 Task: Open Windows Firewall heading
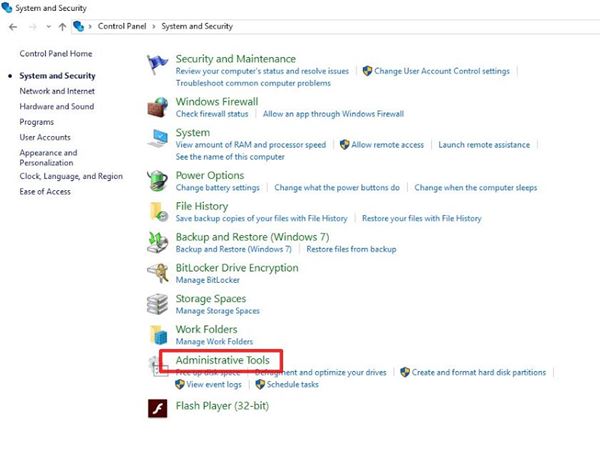pyautogui.click(x=217, y=102)
